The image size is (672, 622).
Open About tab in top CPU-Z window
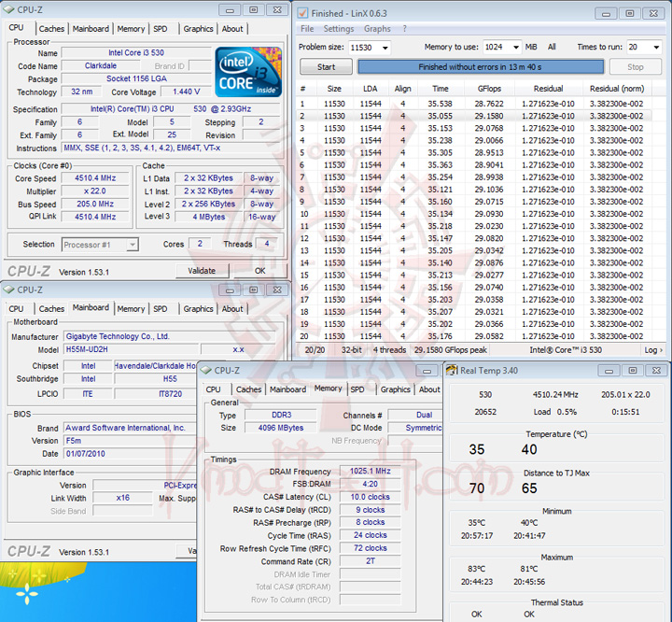click(232, 29)
